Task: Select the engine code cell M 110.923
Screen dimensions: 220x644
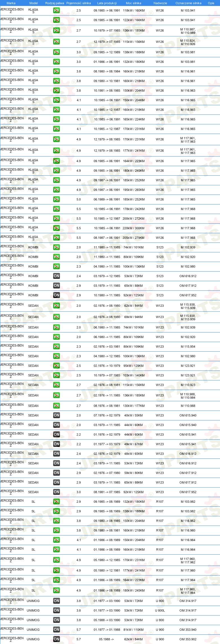Action: (x=188, y=385)
